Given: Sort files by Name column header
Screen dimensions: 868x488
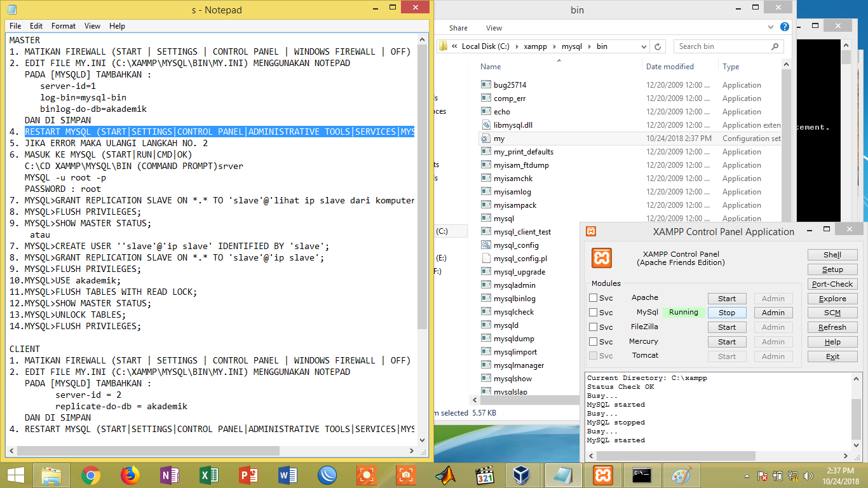Looking at the screenshot, I should [491, 67].
